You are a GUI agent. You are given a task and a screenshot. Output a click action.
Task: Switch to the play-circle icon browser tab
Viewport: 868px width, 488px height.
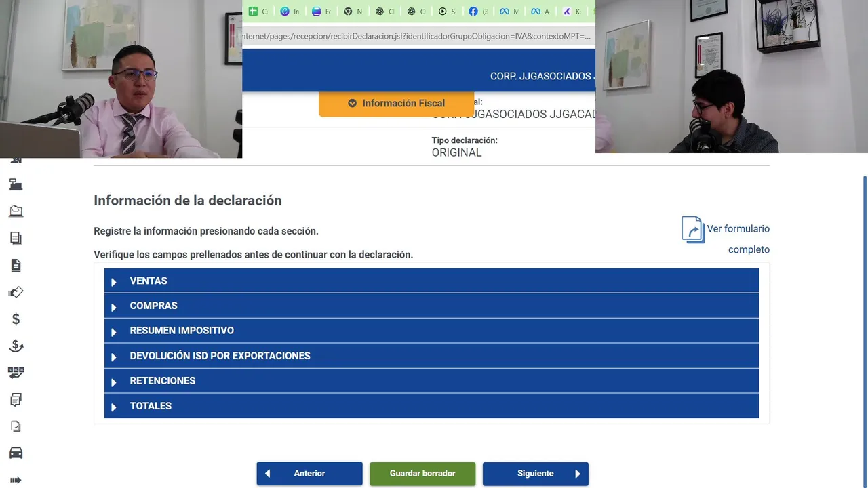click(447, 11)
